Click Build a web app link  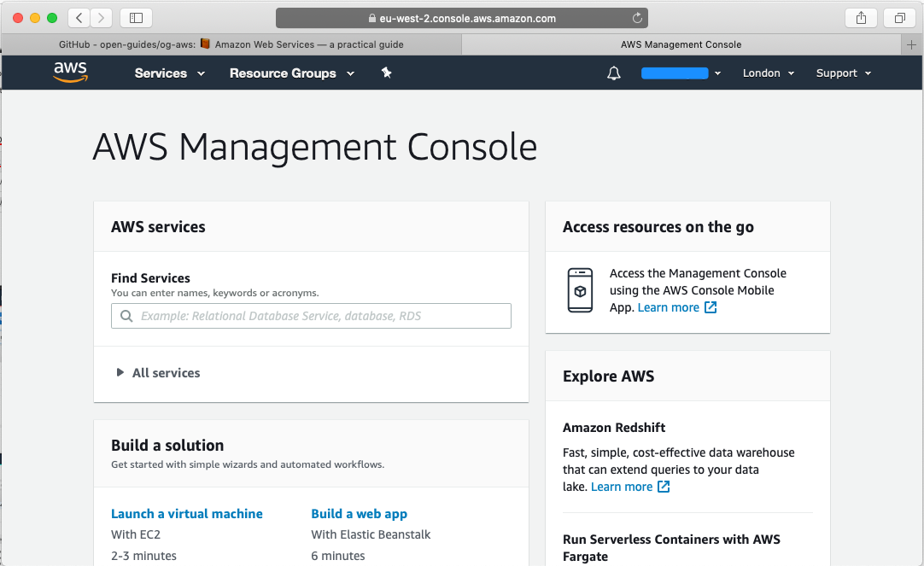tap(359, 514)
